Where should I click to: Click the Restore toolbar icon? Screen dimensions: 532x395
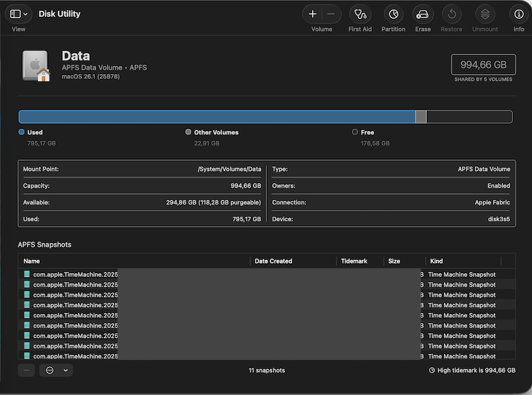451,14
